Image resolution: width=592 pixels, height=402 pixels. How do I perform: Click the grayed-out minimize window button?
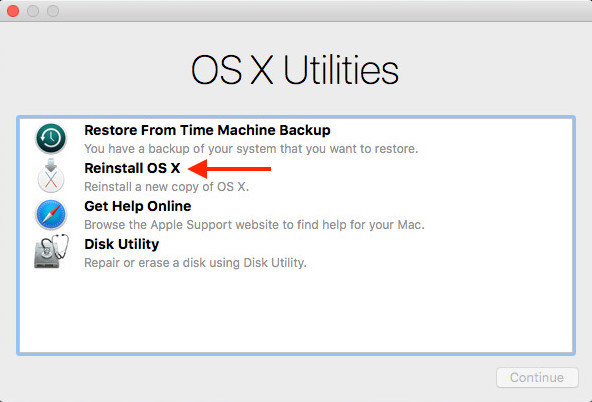(x=33, y=11)
